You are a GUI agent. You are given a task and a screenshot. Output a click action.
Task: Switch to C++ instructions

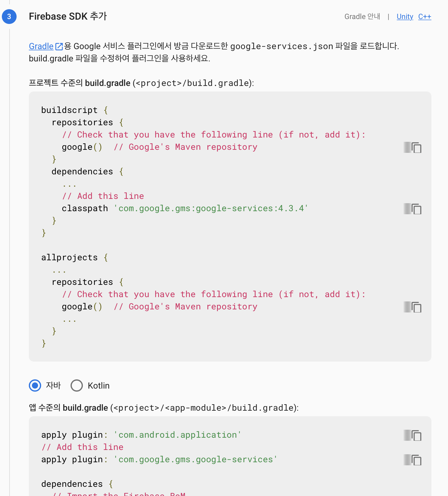[425, 17]
